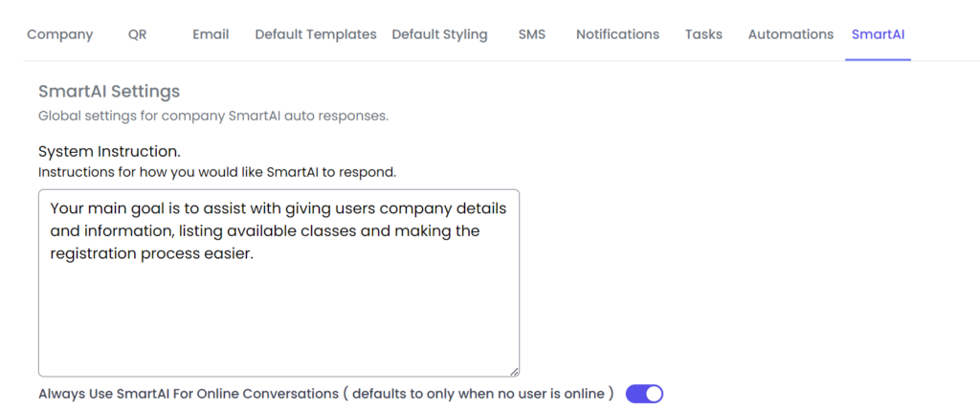Click the active SmartAI tab

[x=878, y=34]
